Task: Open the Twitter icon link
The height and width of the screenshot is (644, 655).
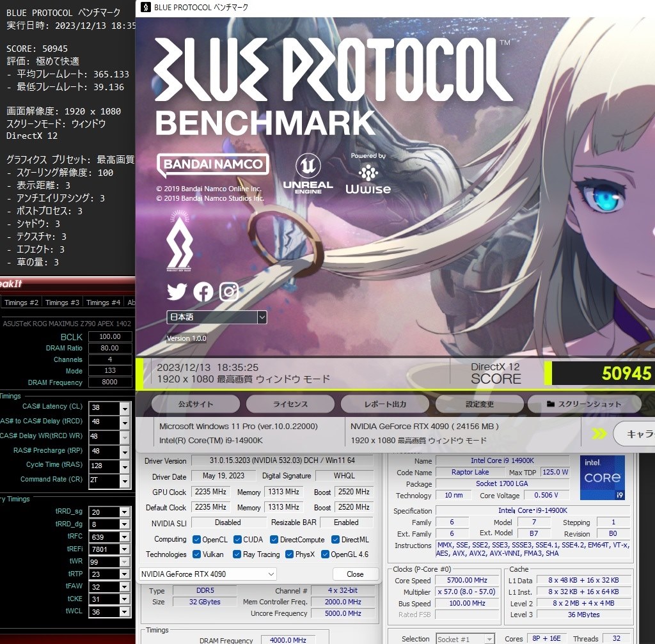Action: coord(177,292)
